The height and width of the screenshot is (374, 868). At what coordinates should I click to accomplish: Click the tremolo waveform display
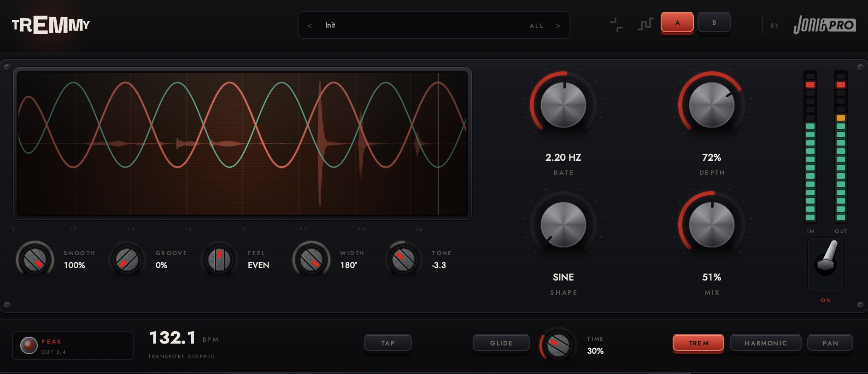point(242,143)
